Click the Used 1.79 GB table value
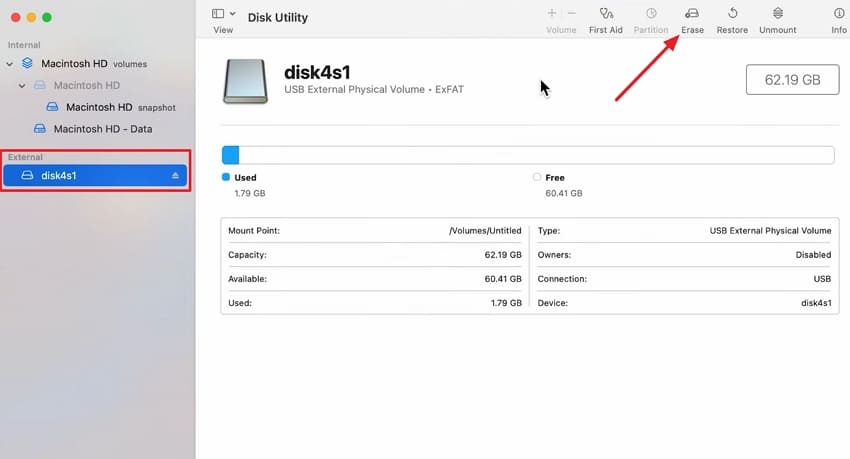This screenshot has width=850, height=459. click(x=506, y=303)
